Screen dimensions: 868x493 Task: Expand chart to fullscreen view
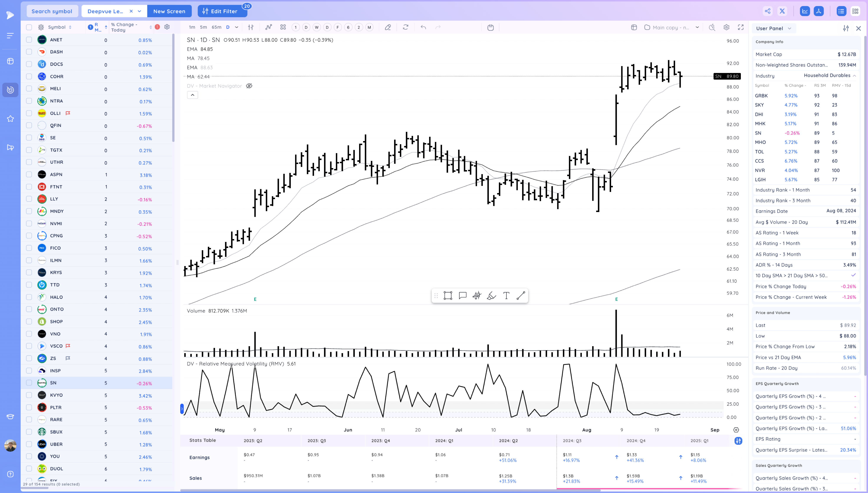click(x=741, y=27)
